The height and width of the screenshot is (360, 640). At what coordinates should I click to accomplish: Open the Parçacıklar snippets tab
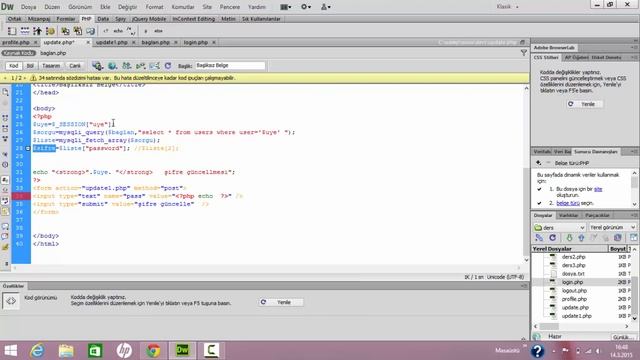[x=597, y=216]
